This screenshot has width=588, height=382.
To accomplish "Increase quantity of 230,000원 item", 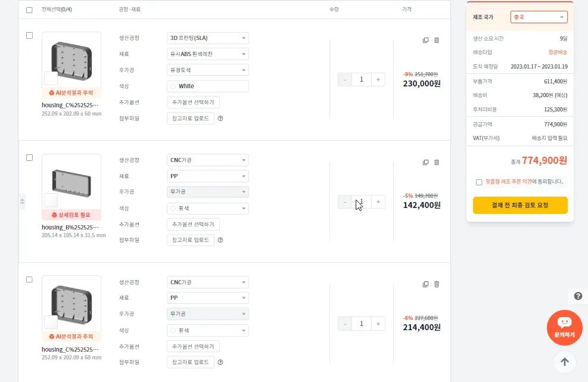I will 378,79.
